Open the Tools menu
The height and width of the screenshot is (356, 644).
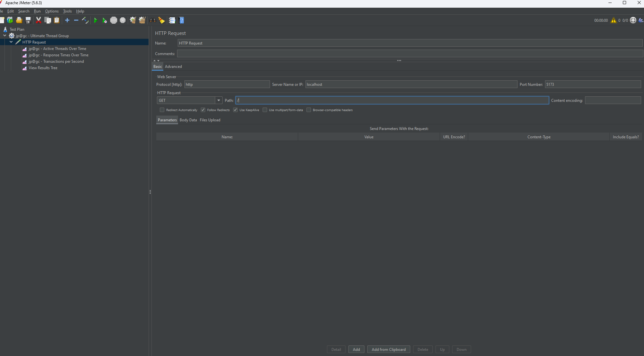[x=67, y=11]
